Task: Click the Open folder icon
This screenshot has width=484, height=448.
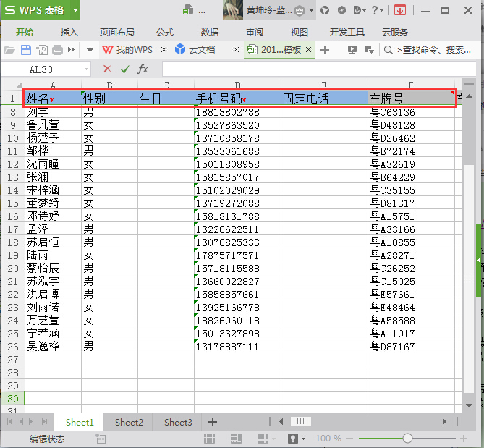Action: 9,50
